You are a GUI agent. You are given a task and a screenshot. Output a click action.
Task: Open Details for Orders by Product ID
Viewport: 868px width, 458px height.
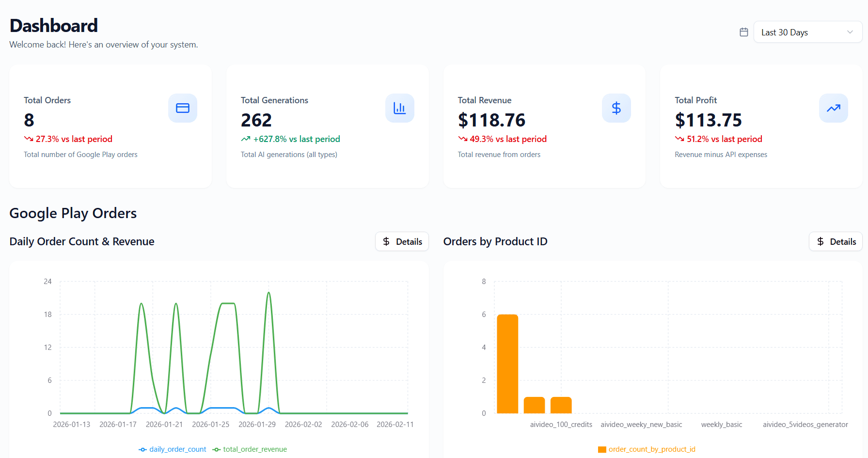[x=836, y=241]
